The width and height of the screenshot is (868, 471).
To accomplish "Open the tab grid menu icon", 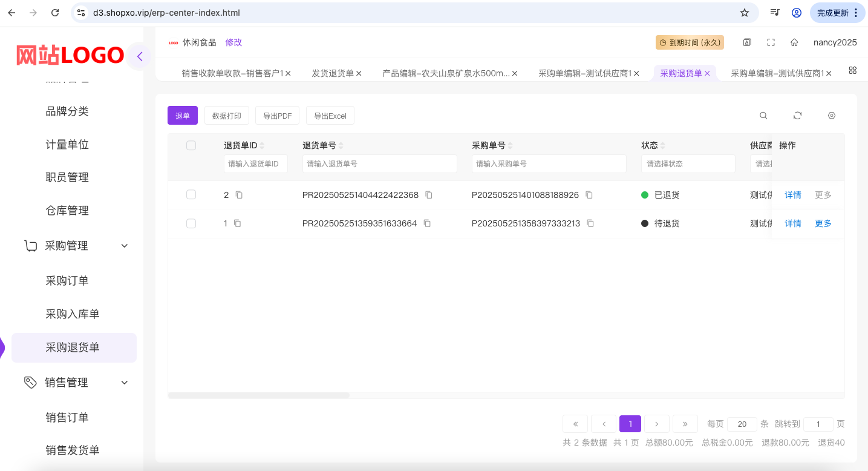I will pos(853,70).
